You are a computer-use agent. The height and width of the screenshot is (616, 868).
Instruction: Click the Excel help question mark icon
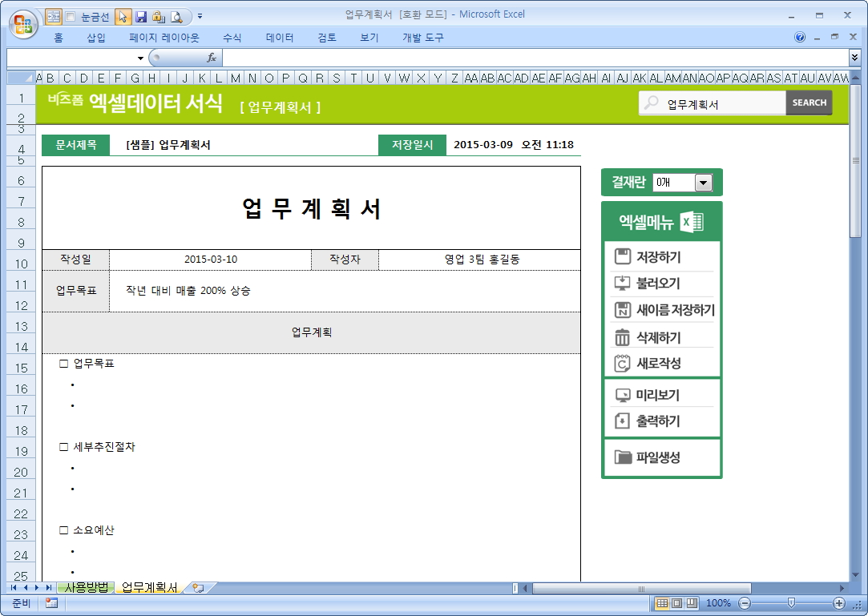(799, 37)
